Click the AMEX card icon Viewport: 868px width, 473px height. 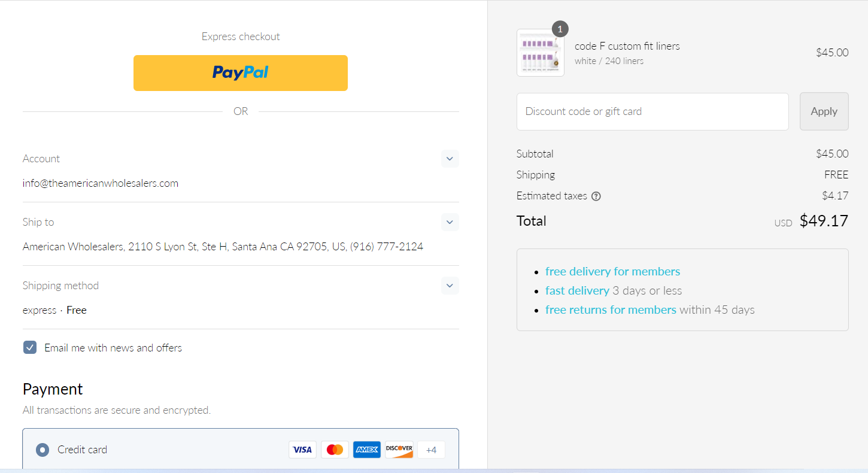pos(367,450)
